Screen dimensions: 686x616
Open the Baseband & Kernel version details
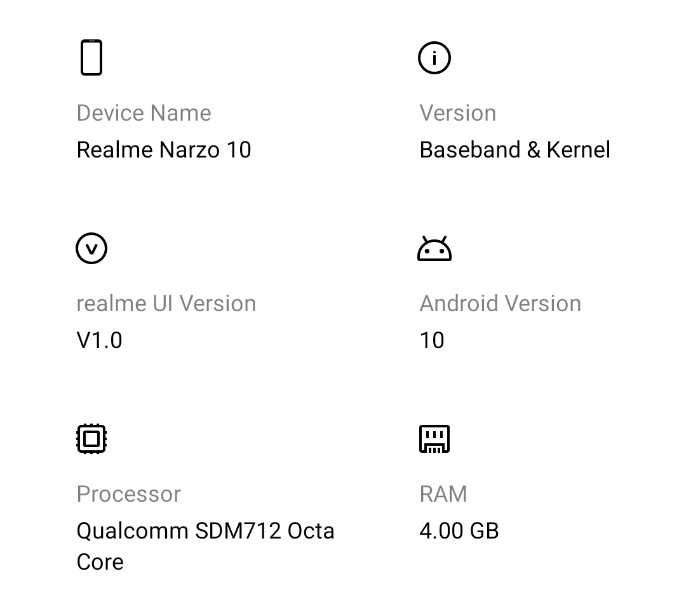click(514, 149)
